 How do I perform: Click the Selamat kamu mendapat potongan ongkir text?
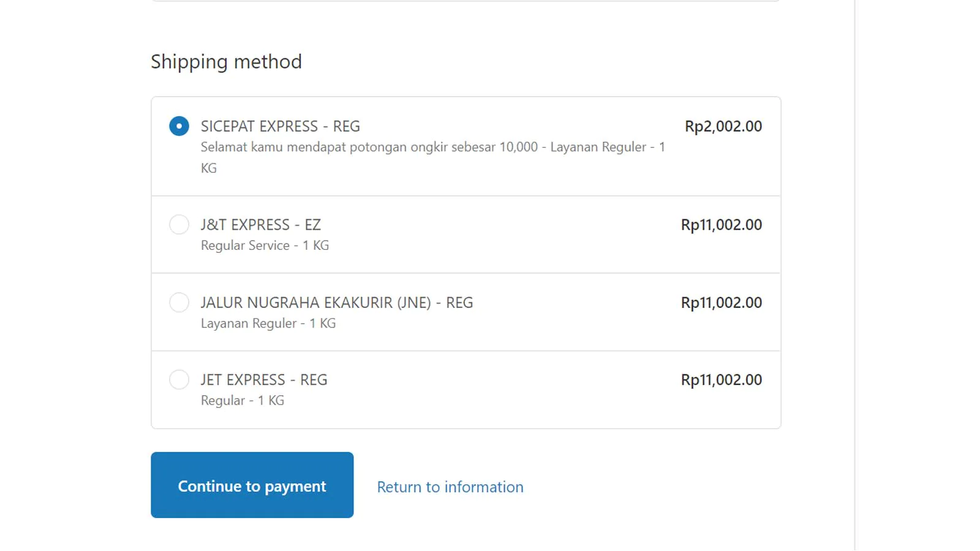432,157
